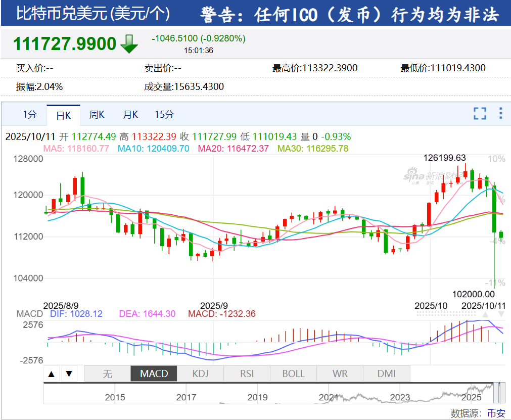Screen dimensions: 511x420
Task: Toggle the RSI indicator on
Action: click(247, 374)
